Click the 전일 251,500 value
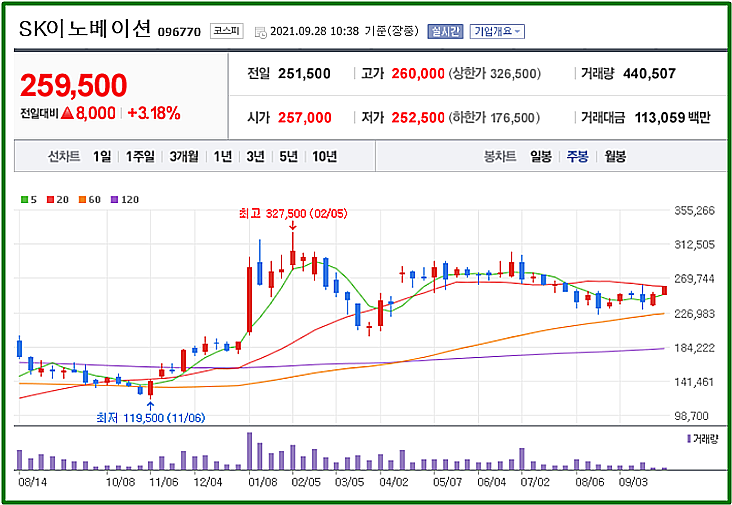Viewport: 732px width, 505px height. coord(304,74)
